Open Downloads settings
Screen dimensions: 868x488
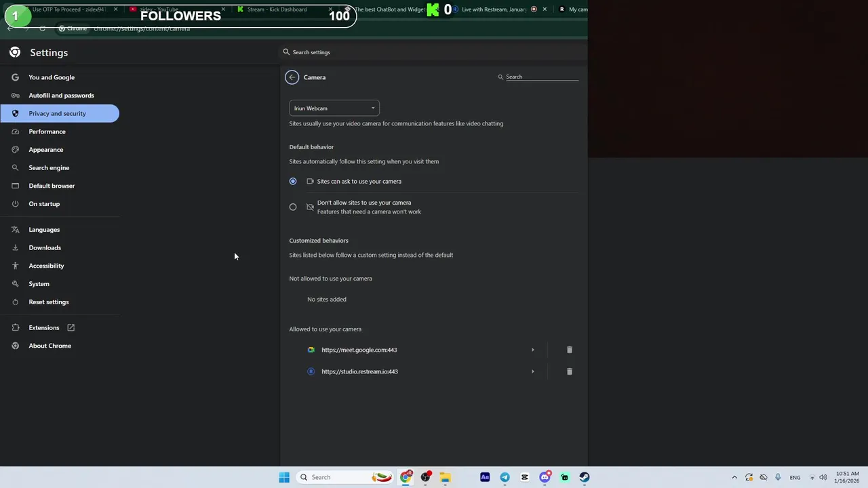click(x=45, y=247)
